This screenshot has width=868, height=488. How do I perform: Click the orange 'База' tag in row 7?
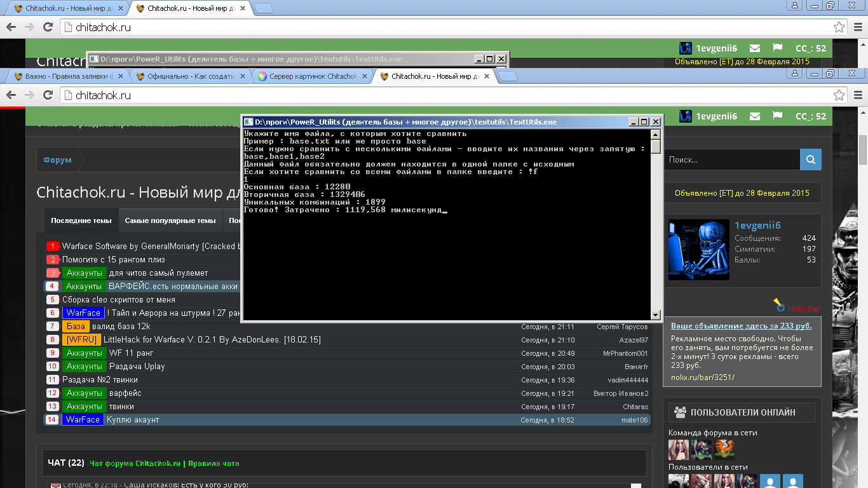pos(76,326)
